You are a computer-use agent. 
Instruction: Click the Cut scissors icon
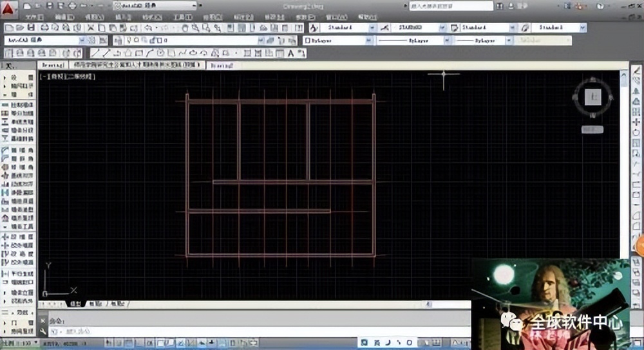91,28
